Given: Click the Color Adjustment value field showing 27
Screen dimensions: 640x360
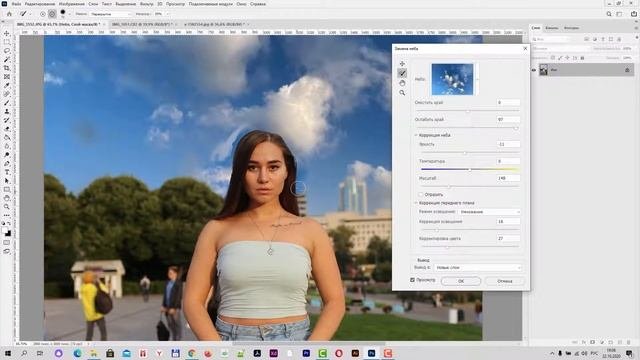Looking at the screenshot, I should point(508,238).
